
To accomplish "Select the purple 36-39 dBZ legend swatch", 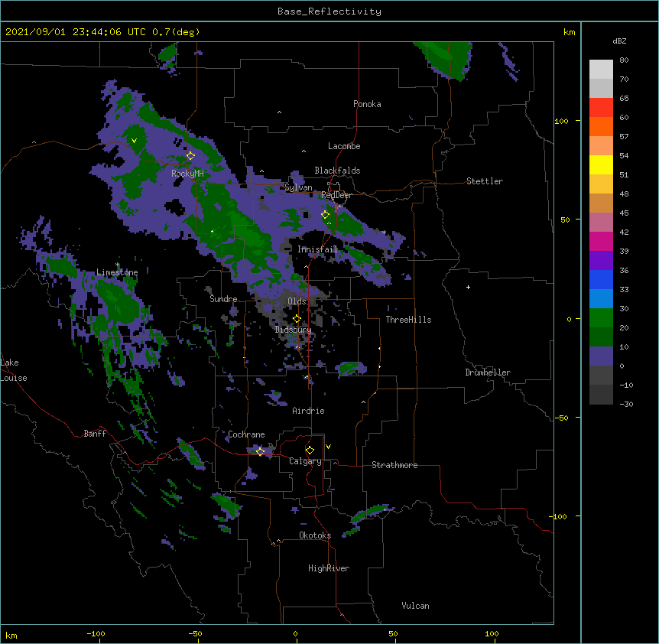I will coord(601,261).
